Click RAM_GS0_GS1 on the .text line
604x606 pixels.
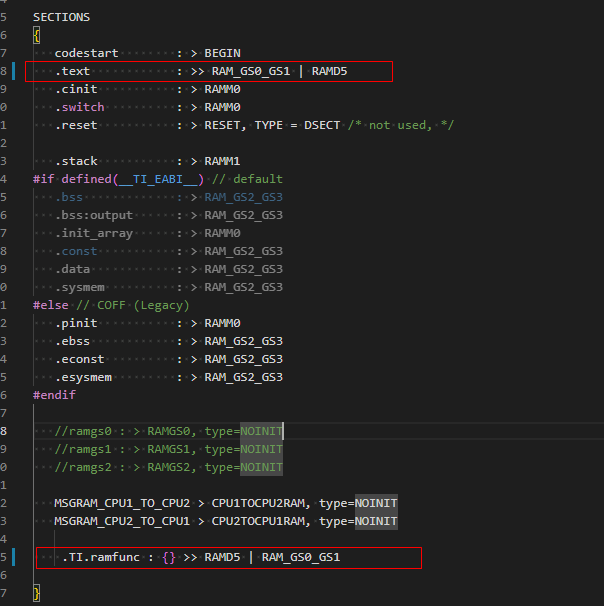tap(251, 71)
